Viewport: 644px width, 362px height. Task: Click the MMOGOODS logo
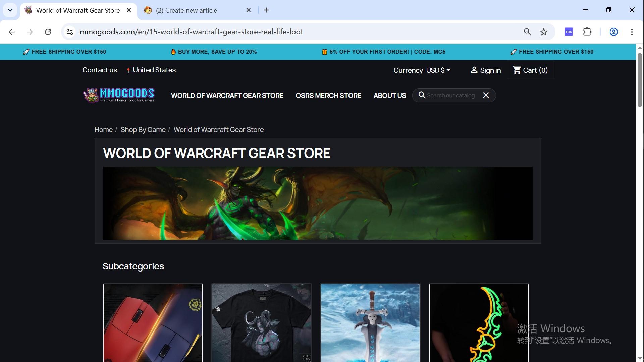(x=119, y=95)
